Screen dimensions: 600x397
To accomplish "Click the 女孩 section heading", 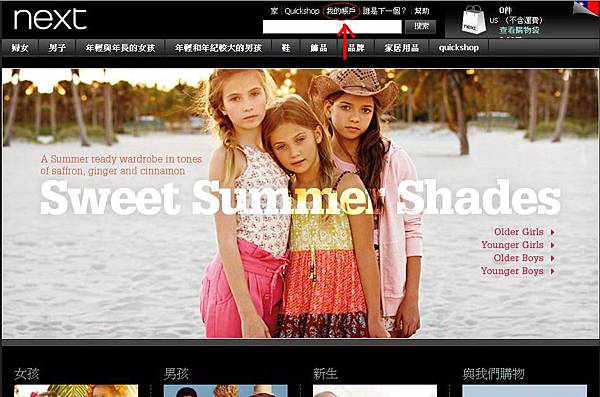I will [x=26, y=374].
